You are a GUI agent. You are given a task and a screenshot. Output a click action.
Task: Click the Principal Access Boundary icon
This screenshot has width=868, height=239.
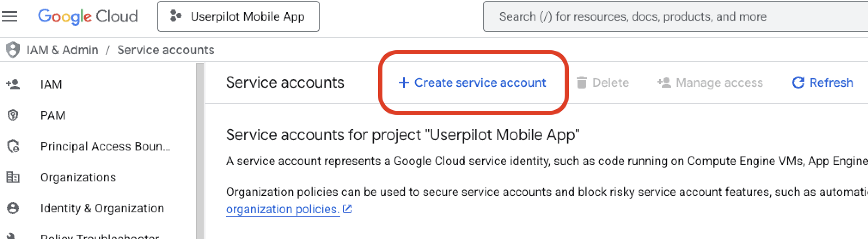click(13, 147)
